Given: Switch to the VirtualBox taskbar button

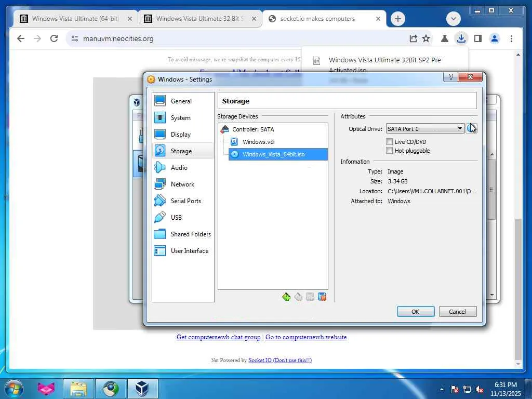Looking at the screenshot, I should coord(142,389).
